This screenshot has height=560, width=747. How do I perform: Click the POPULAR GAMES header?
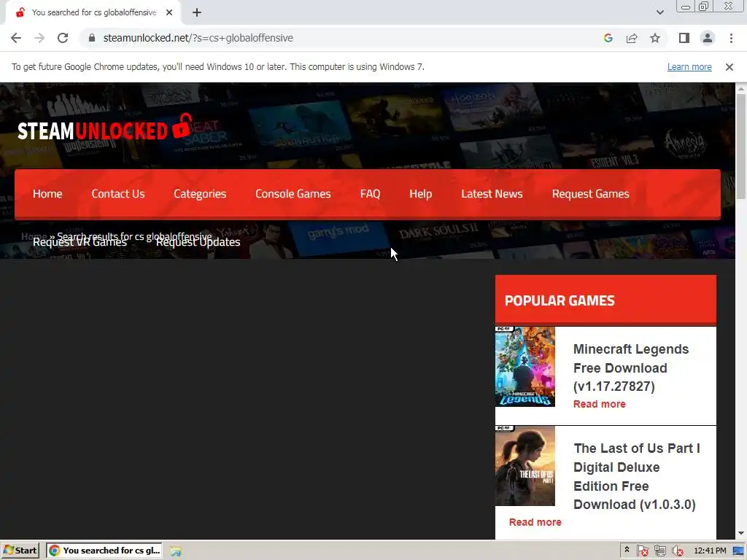pos(605,300)
